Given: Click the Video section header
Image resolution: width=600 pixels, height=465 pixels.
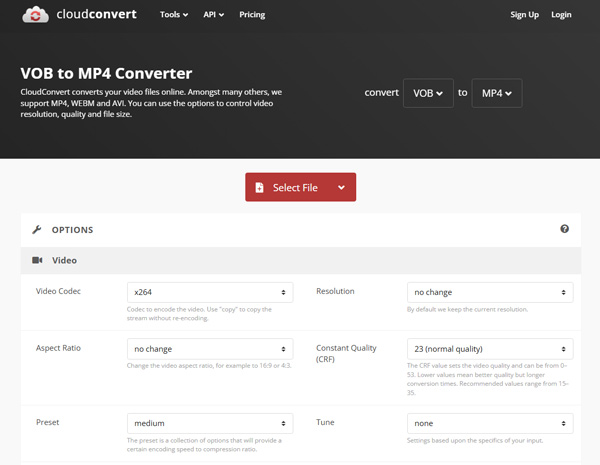Looking at the screenshot, I should (301, 260).
